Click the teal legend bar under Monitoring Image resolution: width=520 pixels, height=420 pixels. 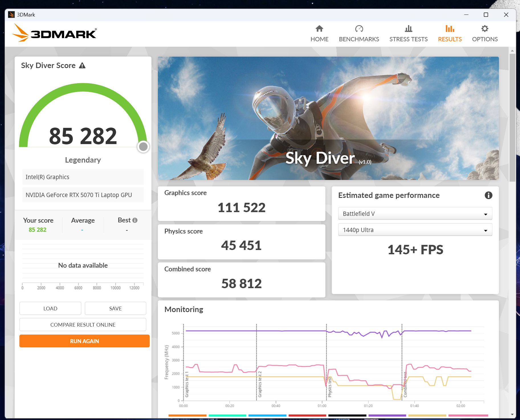(x=227, y=415)
